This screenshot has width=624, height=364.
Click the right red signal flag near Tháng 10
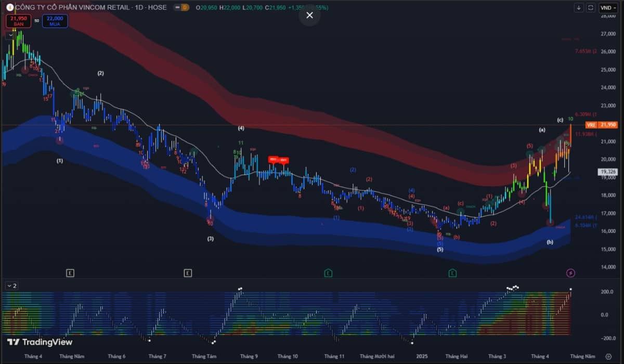click(283, 160)
